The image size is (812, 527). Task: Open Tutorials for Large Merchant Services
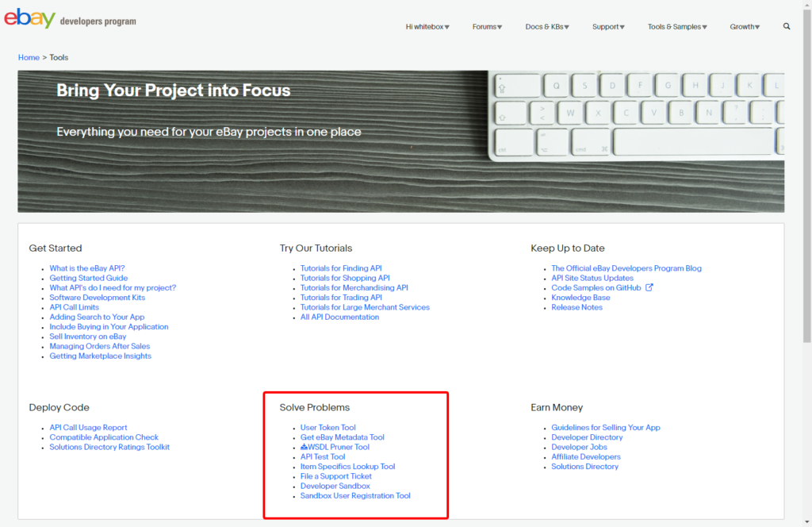pos(365,307)
